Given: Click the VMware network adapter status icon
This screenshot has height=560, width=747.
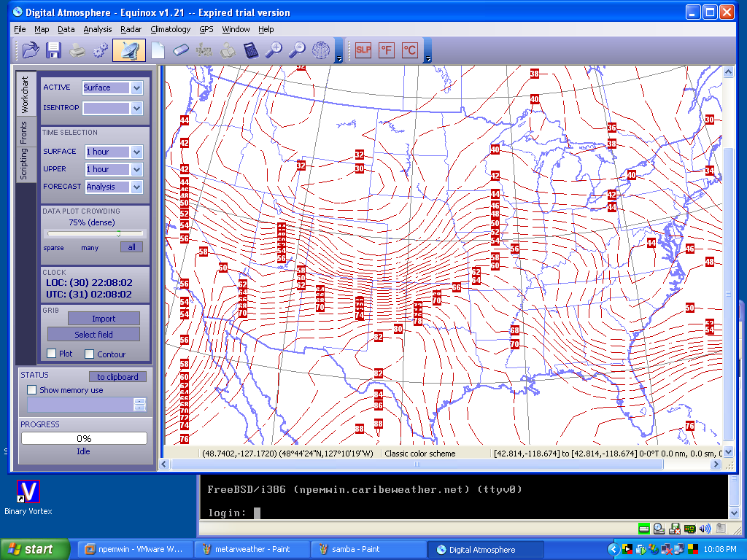Looking at the screenshot, I should point(689,528).
